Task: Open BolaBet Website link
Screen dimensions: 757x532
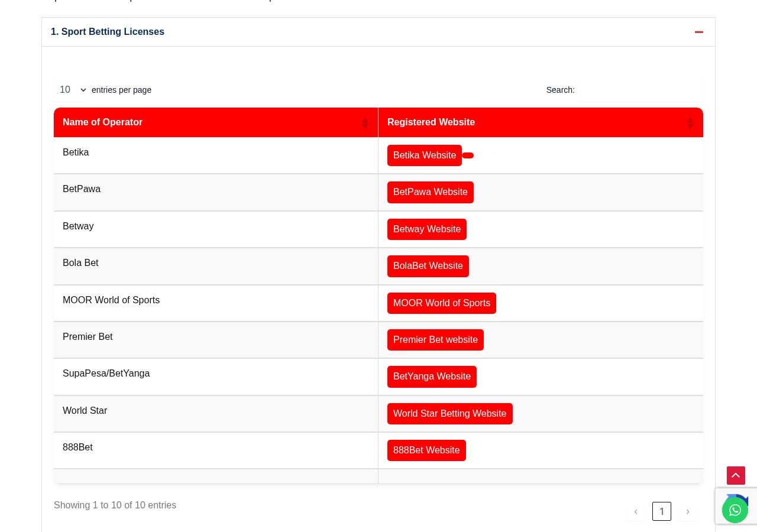Action: click(x=428, y=266)
